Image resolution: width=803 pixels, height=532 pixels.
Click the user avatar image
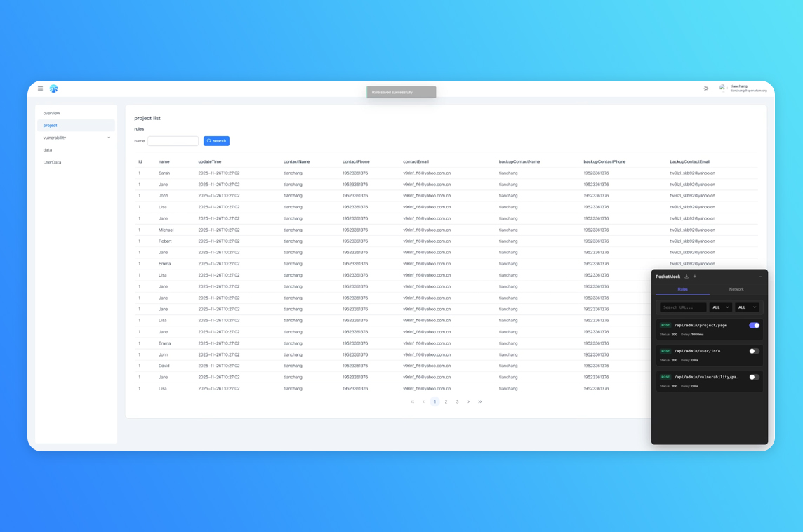pyautogui.click(x=722, y=88)
